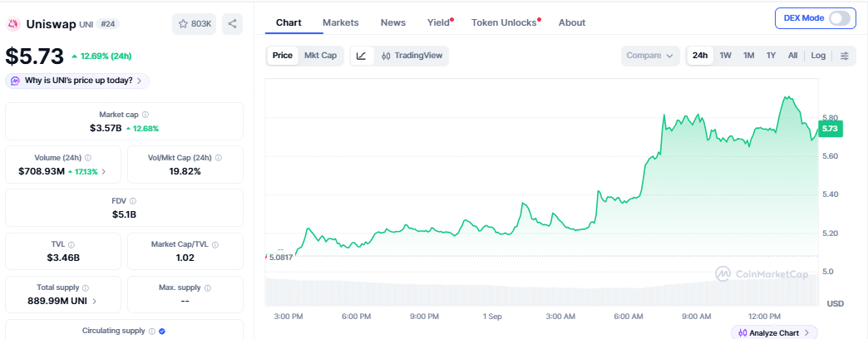
Task: Set chart range to 1Y
Action: (x=771, y=56)
